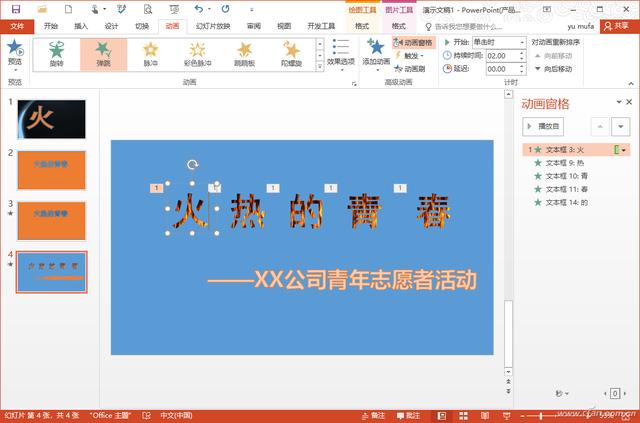Image resolution: width=640 pixels, height=423 pixels.
Task: Select slide 1 thumbnail
Action: tap(51, 119)
